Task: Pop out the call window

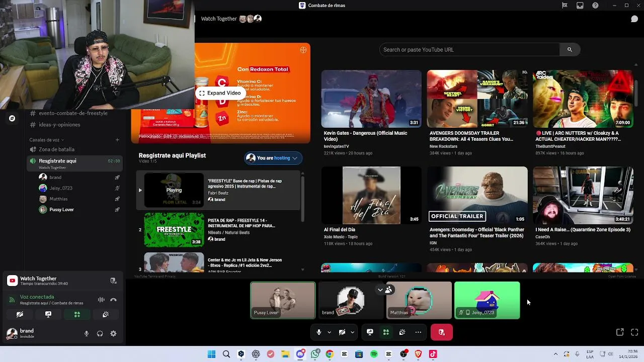Action: tap(620, 332)
